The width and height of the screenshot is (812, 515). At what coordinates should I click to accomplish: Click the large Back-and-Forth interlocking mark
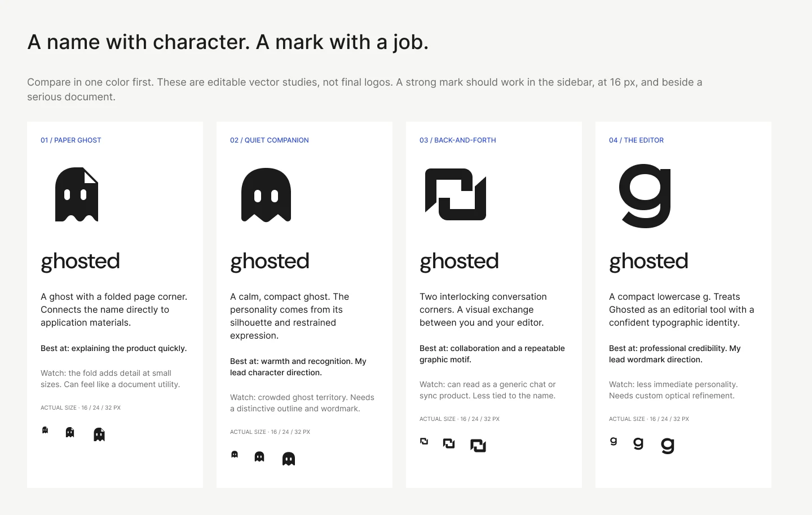click(456, 194)
